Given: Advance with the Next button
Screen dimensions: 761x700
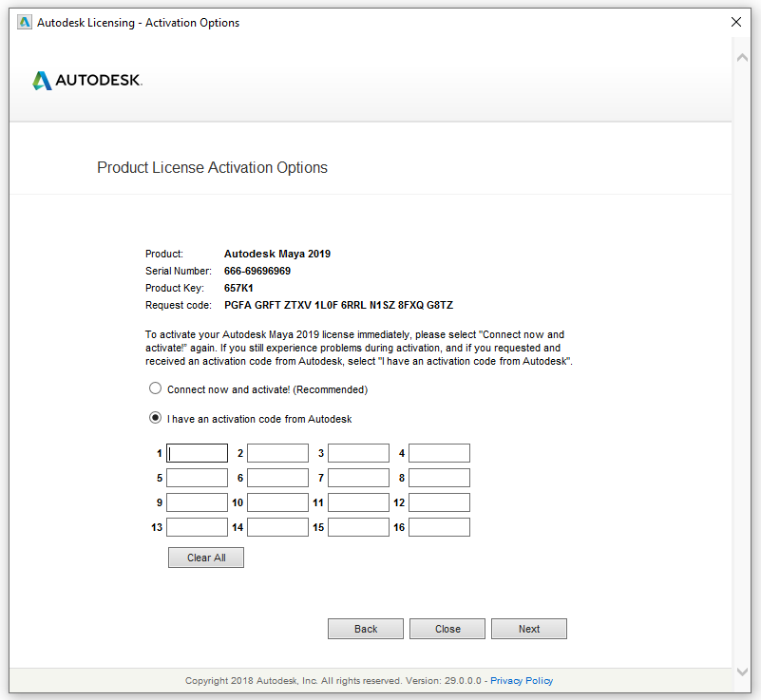Looking at the screenshot, I should pyautogui.click(x=528, y=629).
